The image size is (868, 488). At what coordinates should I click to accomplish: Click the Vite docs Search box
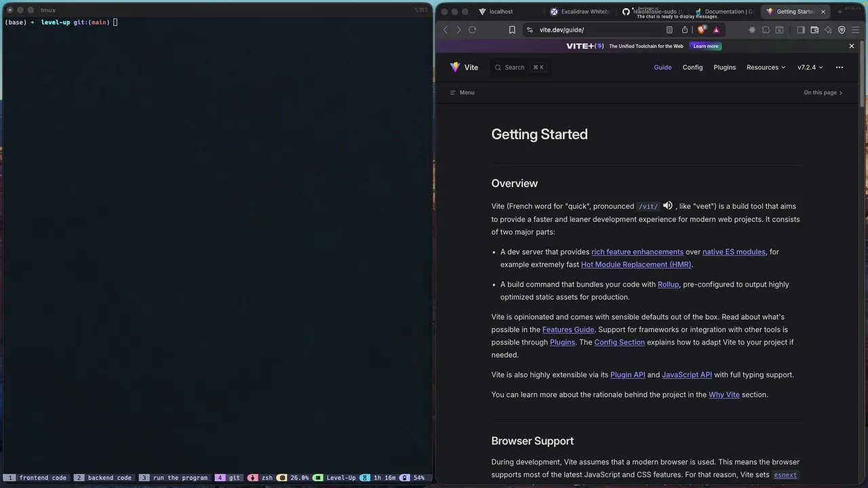[519, 67]
